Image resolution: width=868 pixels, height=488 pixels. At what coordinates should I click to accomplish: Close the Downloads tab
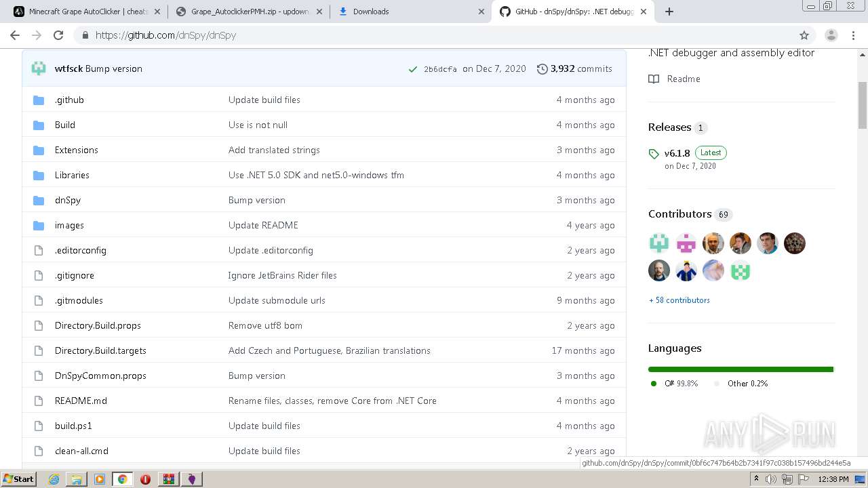tap(481, 12)
